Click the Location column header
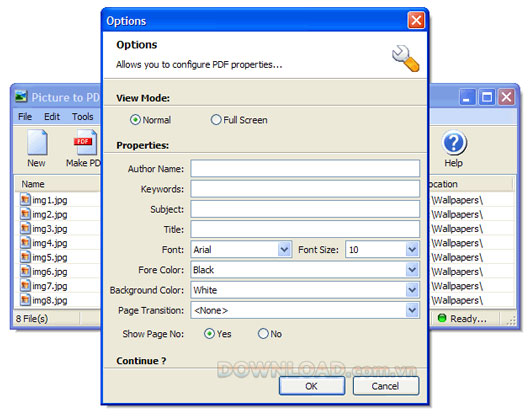This screenshot has height=416, width=530. pos(471,184)
